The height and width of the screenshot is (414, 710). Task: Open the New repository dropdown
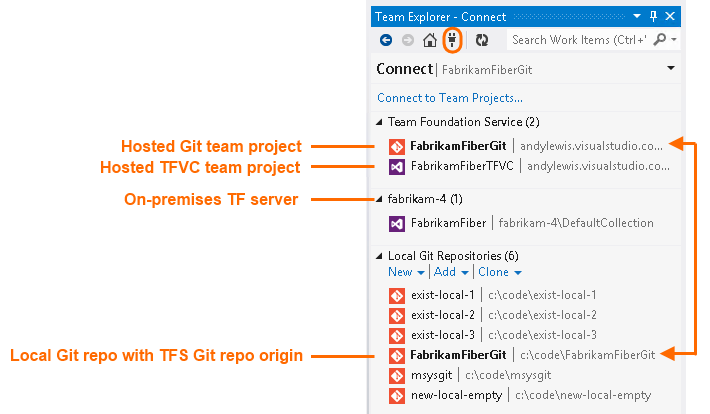coord(406,272)
